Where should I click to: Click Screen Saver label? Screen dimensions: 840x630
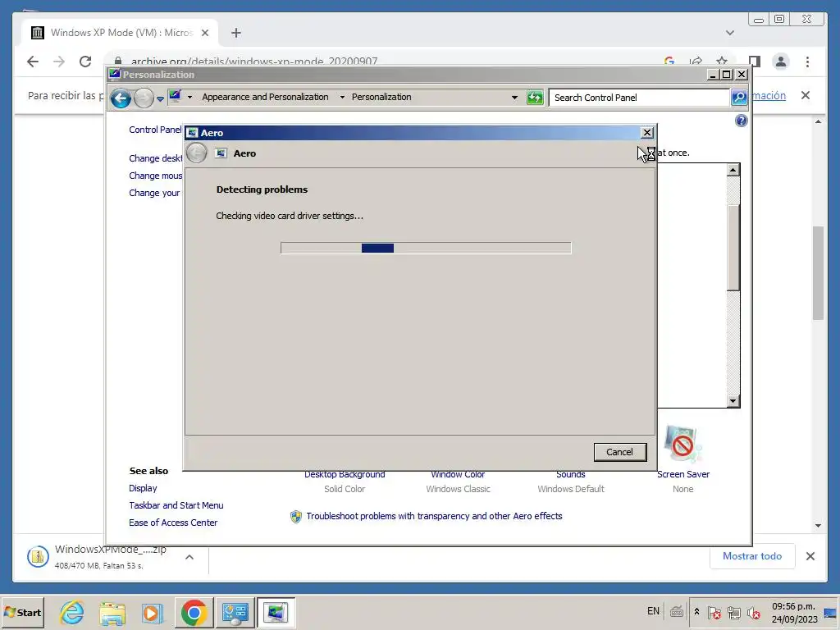tap(683, 474)
